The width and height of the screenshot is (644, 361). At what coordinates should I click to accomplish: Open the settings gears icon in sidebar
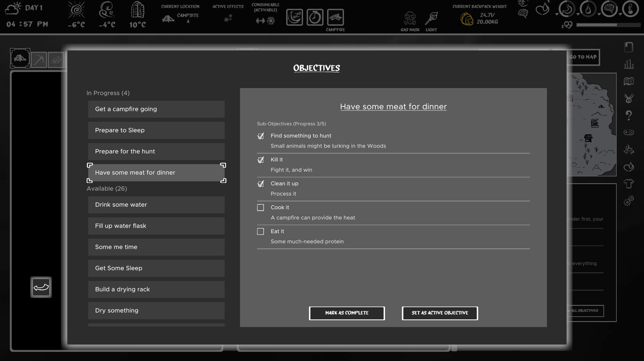click(x=628, y=201)
